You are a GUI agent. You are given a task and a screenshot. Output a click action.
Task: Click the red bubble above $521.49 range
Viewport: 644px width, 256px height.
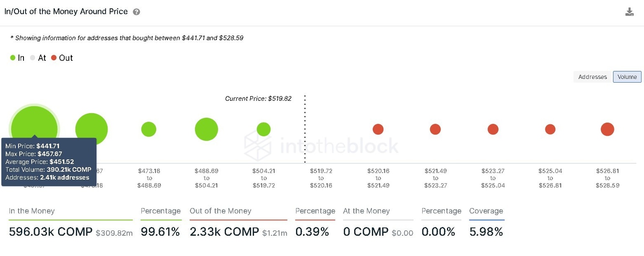435,129
